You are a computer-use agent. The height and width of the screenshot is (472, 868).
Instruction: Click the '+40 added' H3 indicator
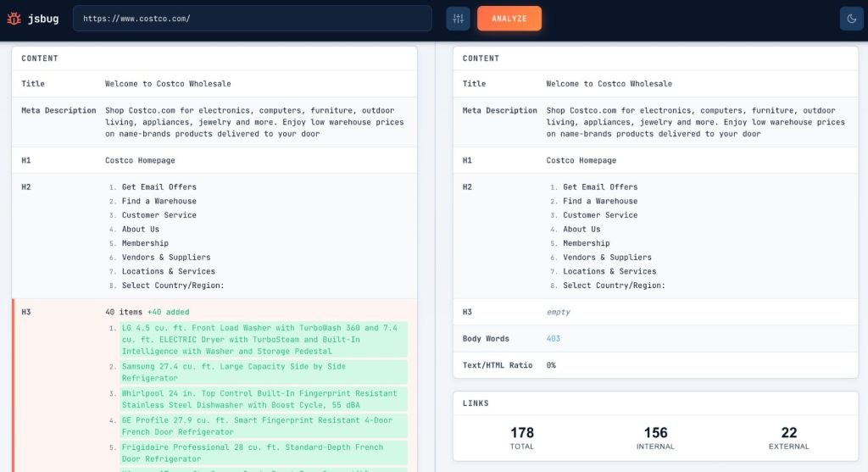point(169,312)
